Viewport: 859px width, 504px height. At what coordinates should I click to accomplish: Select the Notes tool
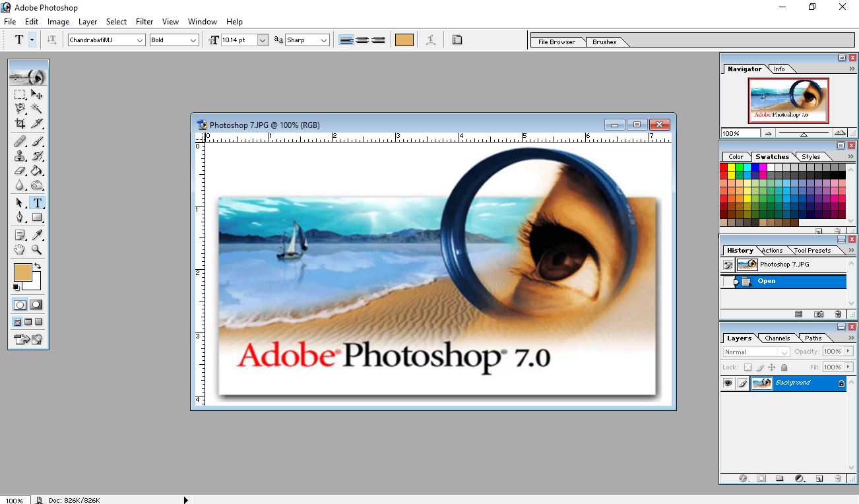pyautogui.click(x=20, y=235)
